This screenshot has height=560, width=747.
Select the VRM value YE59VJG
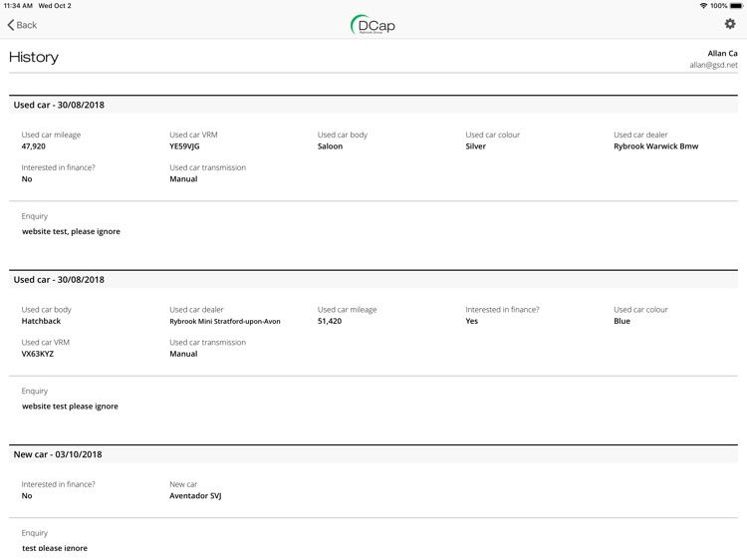184,146
